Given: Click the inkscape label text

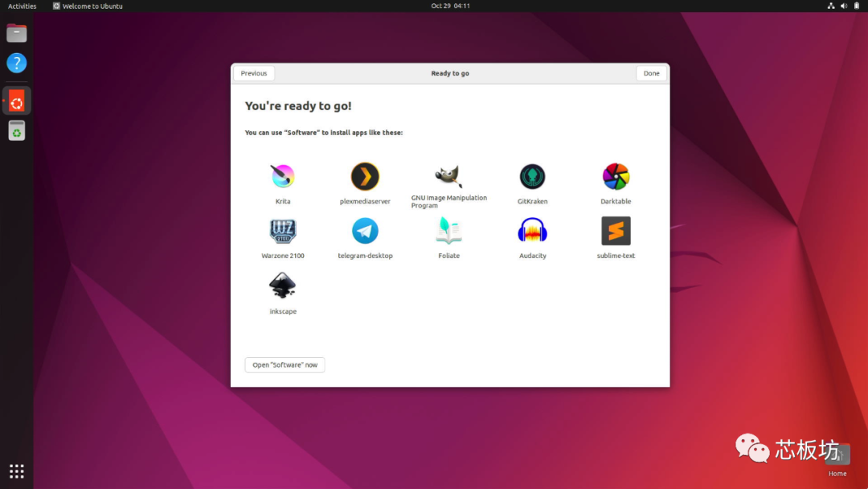Looking at the screenshot, I should coord(283,312).
